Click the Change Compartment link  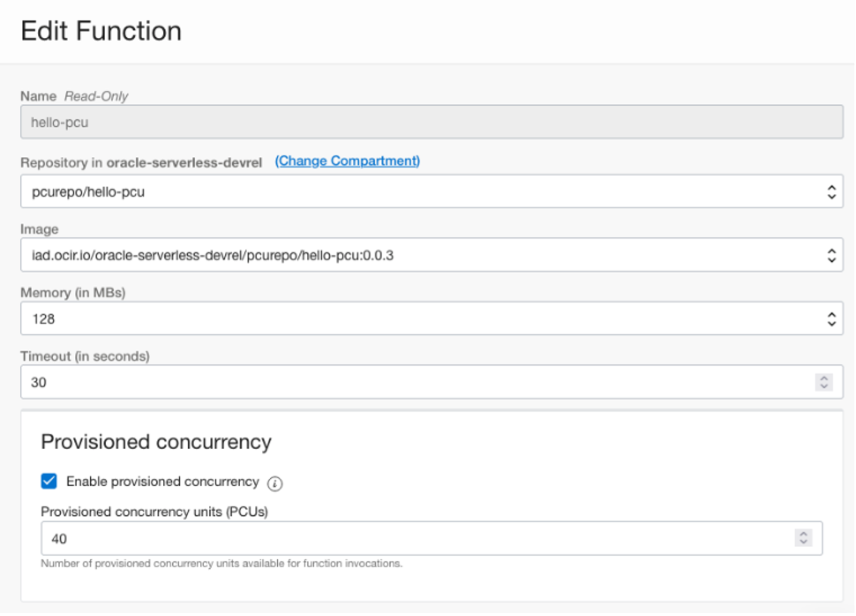(347, 160)
